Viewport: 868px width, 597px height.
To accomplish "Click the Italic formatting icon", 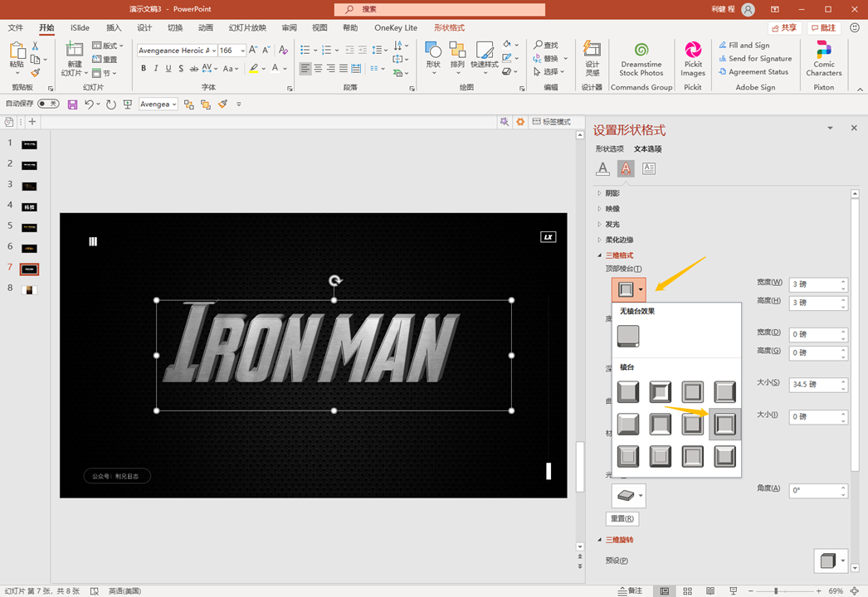I will [x=155, y=68].
